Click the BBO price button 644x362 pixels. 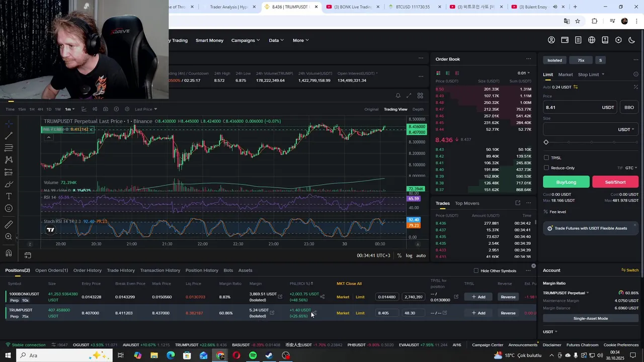(629, 107)
